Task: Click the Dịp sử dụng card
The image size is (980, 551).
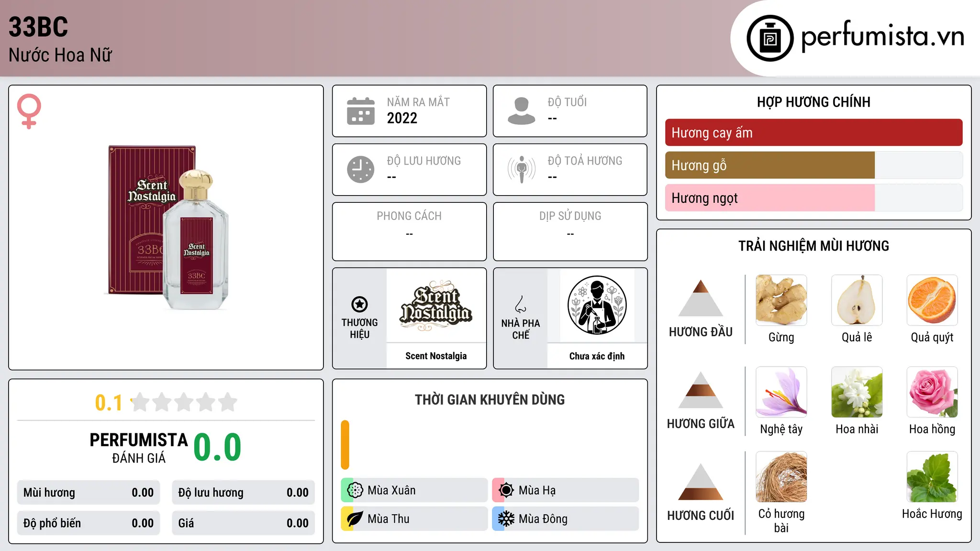Action: 570,231
